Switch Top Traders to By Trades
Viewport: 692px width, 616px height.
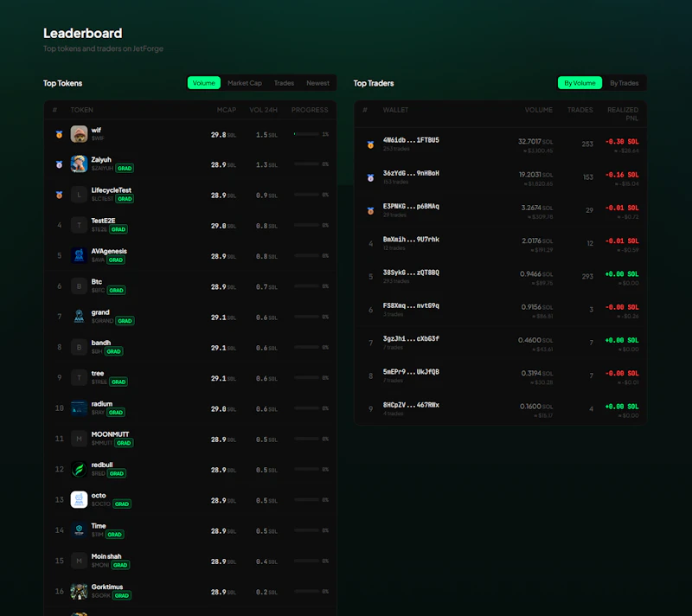(624, 83)
